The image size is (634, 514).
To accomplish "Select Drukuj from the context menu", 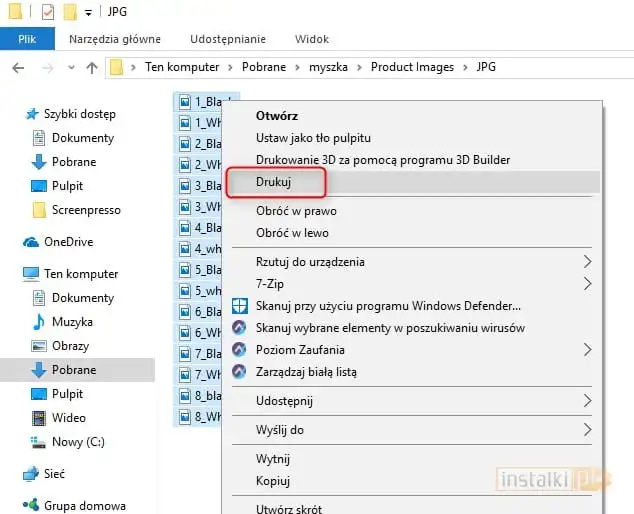I will coord(276,182).
